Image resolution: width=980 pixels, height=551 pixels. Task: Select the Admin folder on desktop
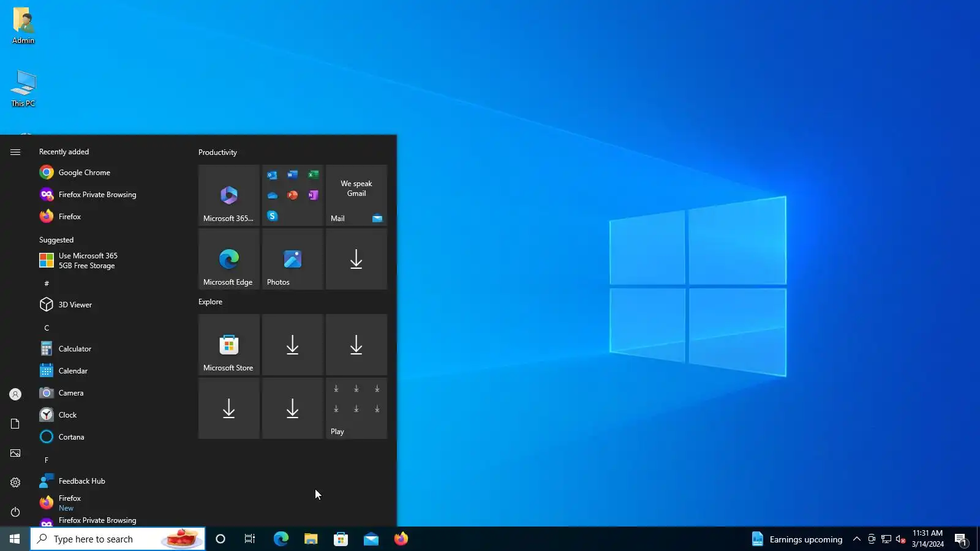pyautogui.click(x=23, y=26)
